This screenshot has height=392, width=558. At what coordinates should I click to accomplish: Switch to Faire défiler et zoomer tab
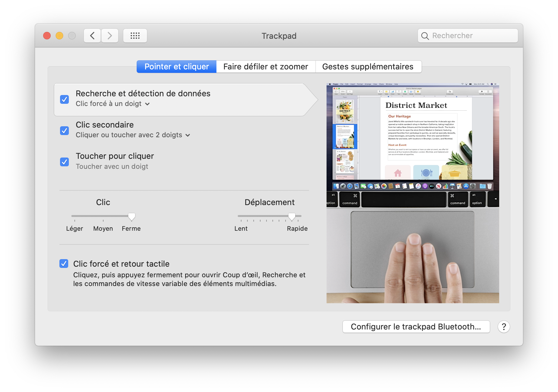click(266, 67)
